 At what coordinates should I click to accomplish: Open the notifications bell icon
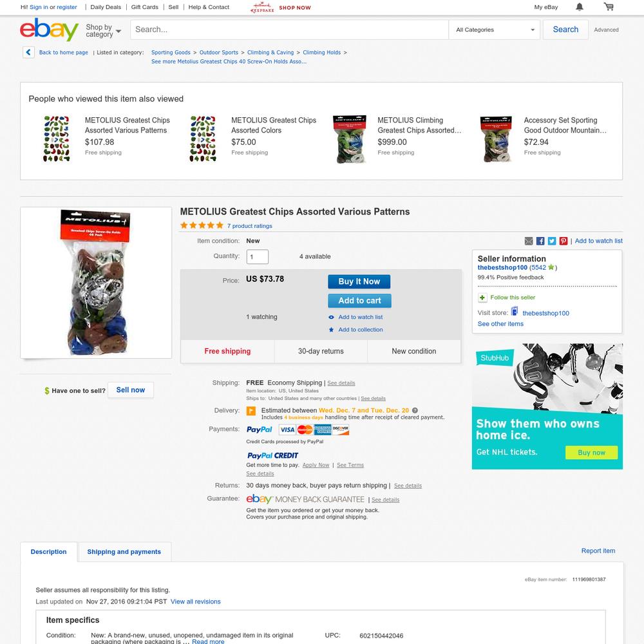click(x=579, y=7)
